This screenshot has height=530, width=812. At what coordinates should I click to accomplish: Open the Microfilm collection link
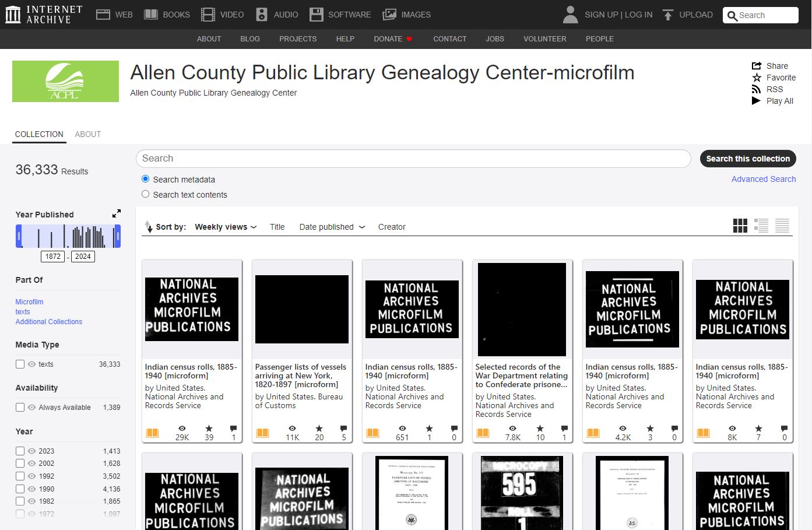[x=29, y=302]
